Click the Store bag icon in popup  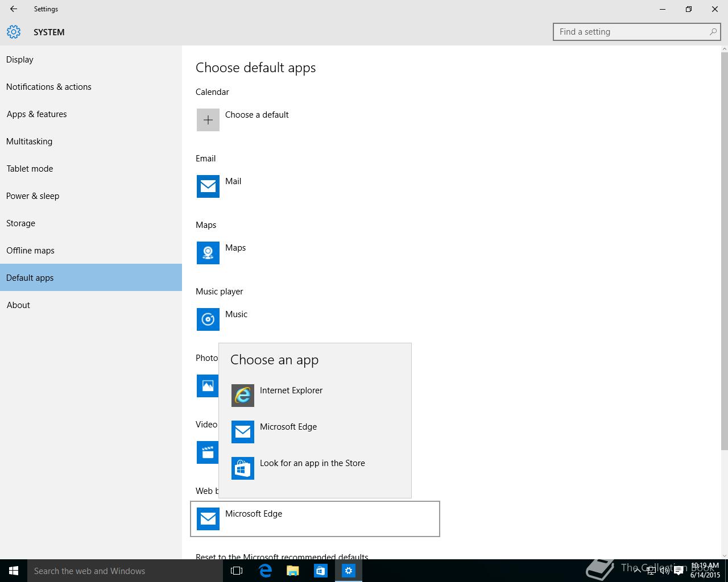click(243, 468)
